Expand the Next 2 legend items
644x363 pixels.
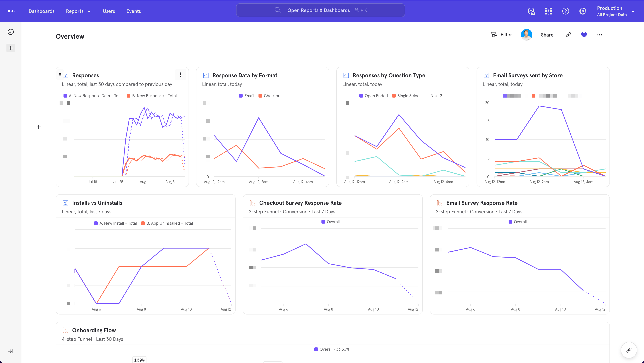436,96
